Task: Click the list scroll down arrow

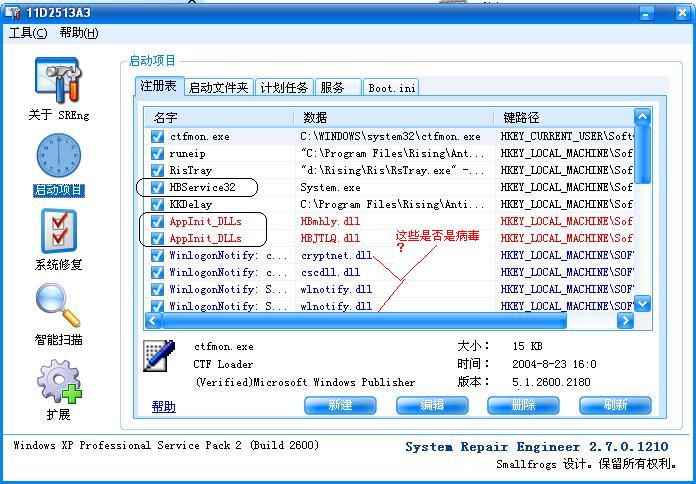Action: [642, 304]
